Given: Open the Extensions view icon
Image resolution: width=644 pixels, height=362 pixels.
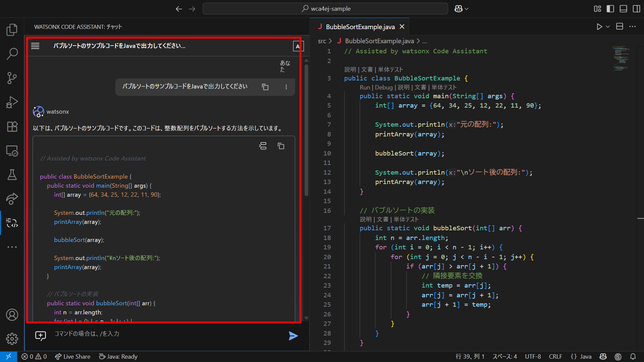Looking at the screenshot, I should [12, 126].
